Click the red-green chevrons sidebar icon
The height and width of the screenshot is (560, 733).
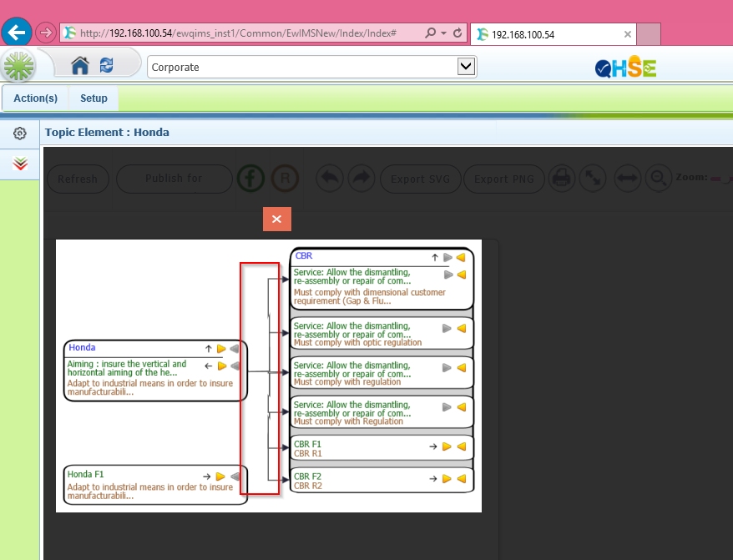[x=20, y=164]
